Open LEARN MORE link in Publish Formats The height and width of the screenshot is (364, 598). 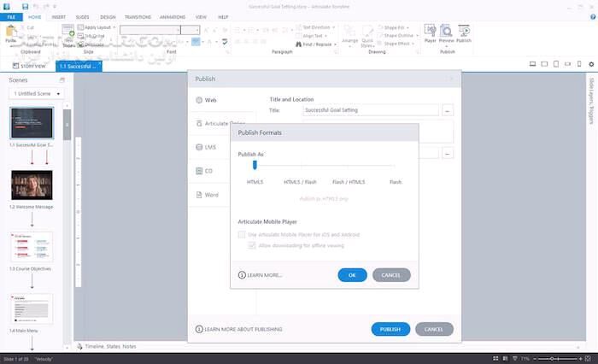click(x=261, y=275)
